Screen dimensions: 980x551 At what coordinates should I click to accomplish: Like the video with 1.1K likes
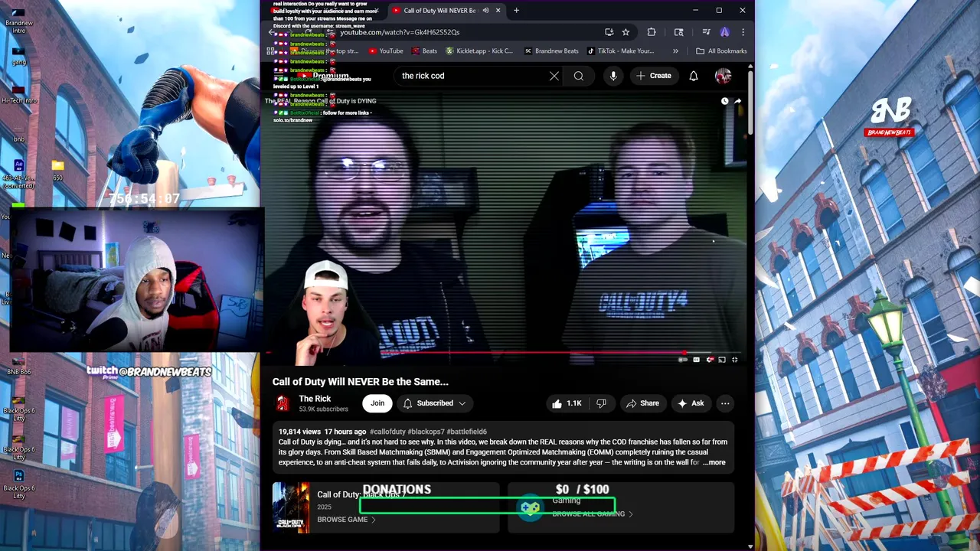(566, 403)
